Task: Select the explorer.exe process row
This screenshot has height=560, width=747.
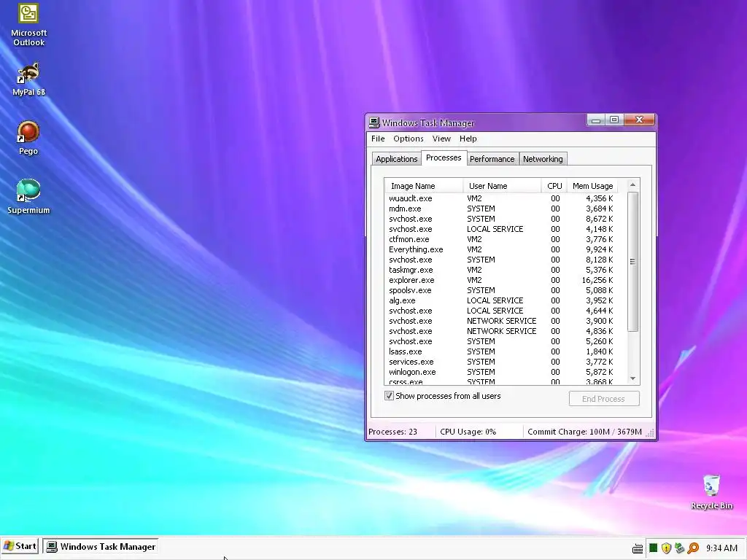Action: tap(501, 280)
